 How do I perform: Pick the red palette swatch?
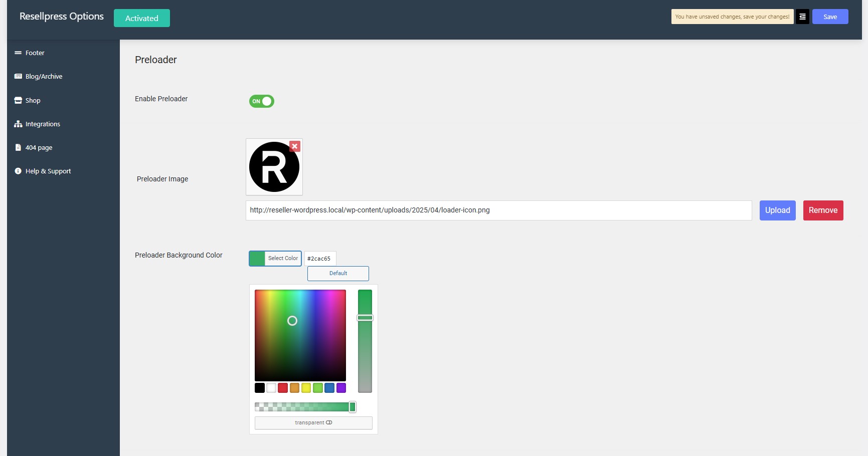[283, 388]
